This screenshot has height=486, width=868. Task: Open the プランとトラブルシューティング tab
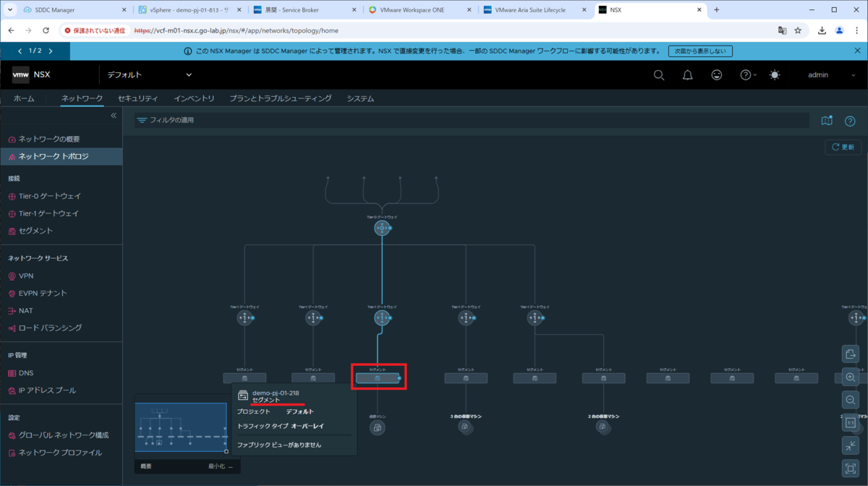[x=280, y=98]
